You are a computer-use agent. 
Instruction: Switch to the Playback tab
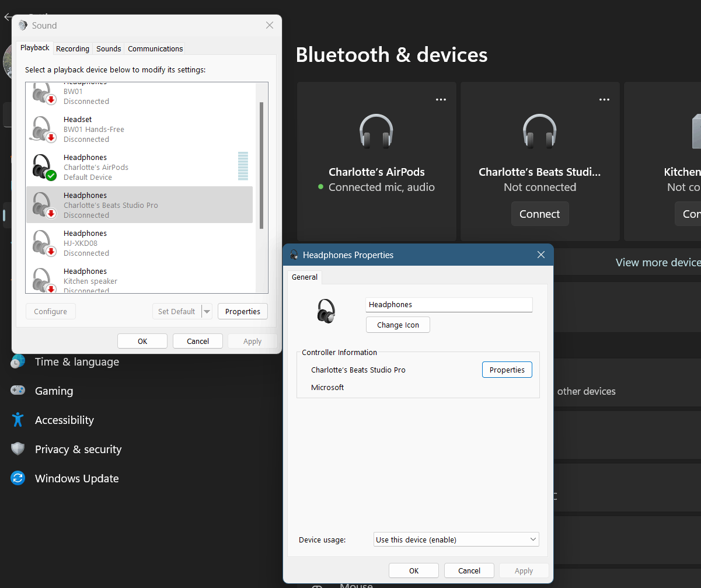pos(35,48)
